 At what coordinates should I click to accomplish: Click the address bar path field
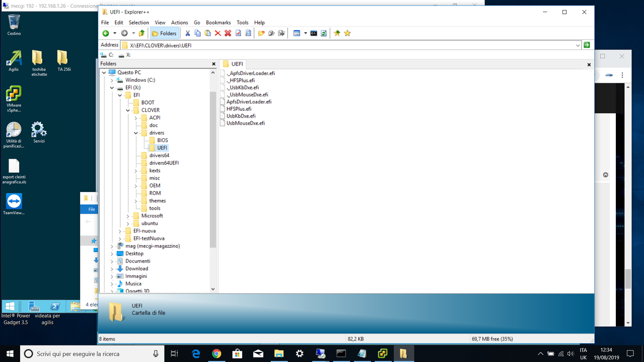pos(351,45)
